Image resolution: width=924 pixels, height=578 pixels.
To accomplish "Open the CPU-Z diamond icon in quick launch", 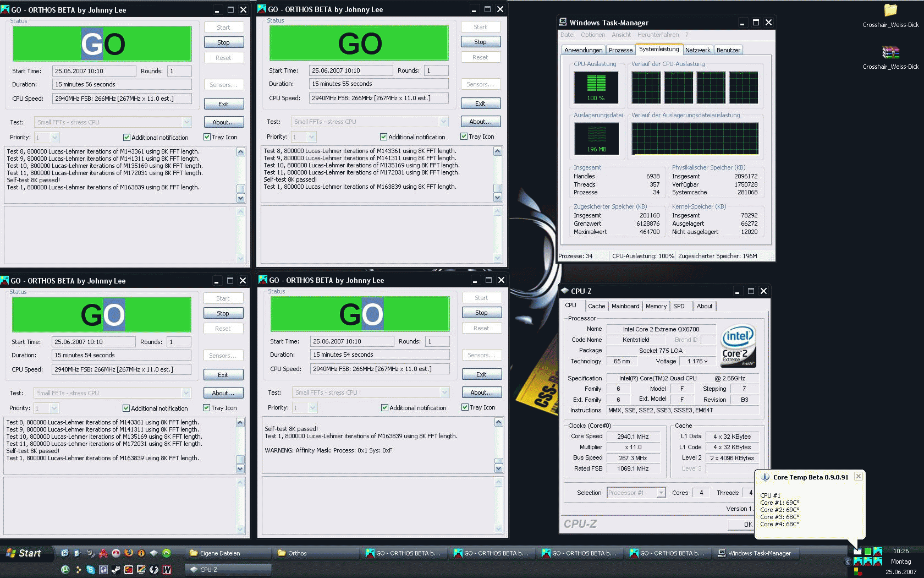I will [154, 553].
